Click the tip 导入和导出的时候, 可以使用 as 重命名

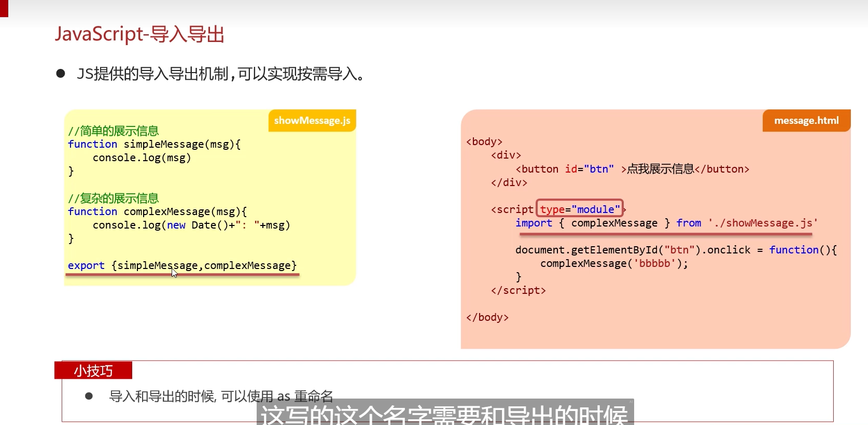[x=221, y=396]
